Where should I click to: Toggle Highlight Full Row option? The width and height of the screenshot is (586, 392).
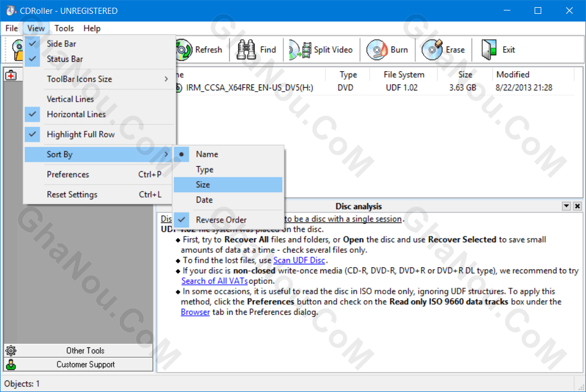point(100,135)
